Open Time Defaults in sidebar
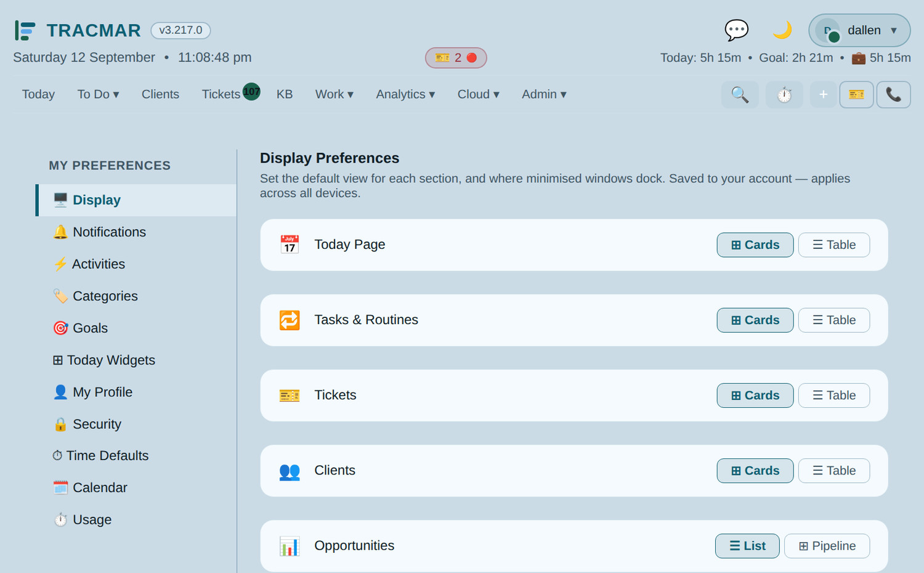 (x=136, y=456)
